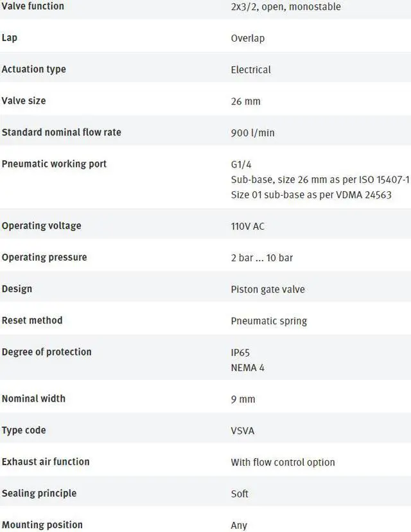Select the "With flow control option" text
The height and width of the screenshot is (532, 411).
[x=283, y=462]
